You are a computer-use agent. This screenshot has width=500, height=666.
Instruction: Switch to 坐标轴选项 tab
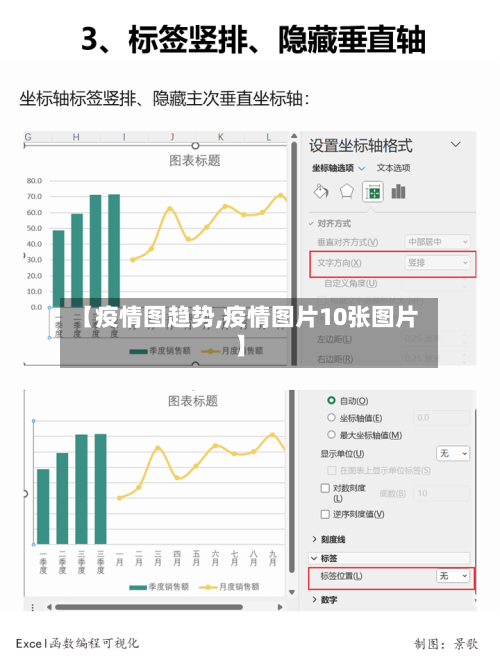[333, 168]
